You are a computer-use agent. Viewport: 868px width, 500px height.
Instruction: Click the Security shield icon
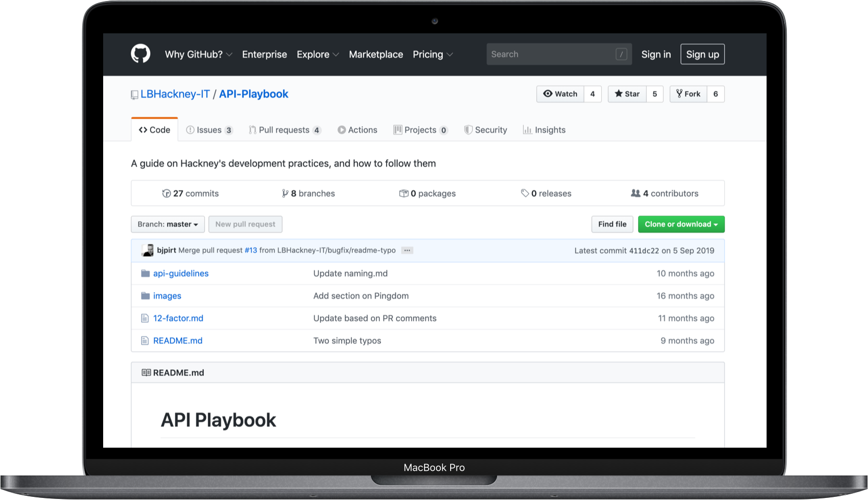click(468, 130)
